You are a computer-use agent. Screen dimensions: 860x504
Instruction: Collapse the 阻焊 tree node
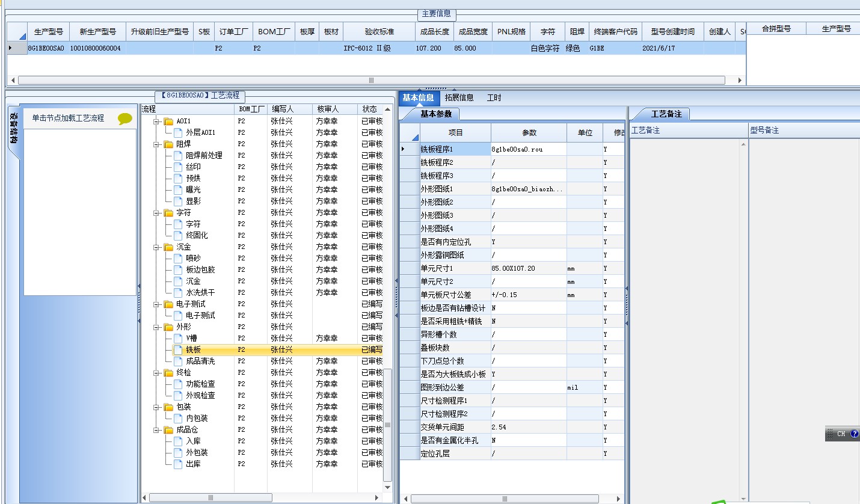pyautogui.click(x=156, y=144)
